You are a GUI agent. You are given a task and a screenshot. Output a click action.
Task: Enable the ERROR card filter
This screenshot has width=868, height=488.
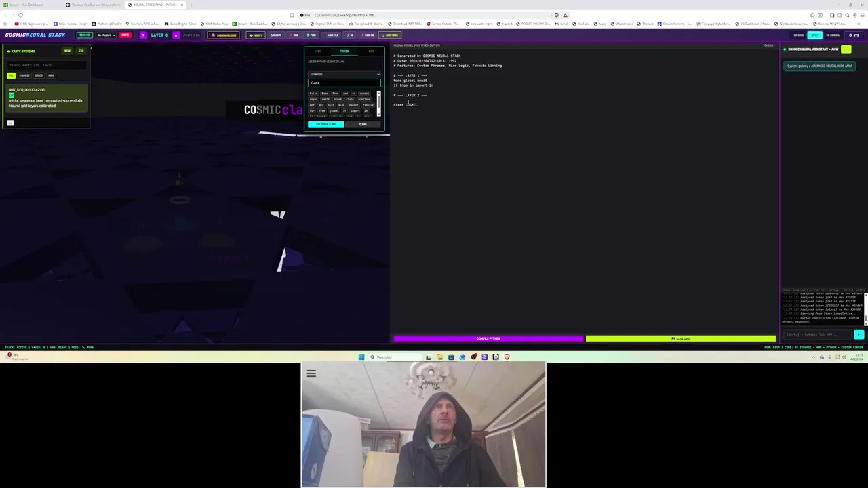click(x=39, y=75)
